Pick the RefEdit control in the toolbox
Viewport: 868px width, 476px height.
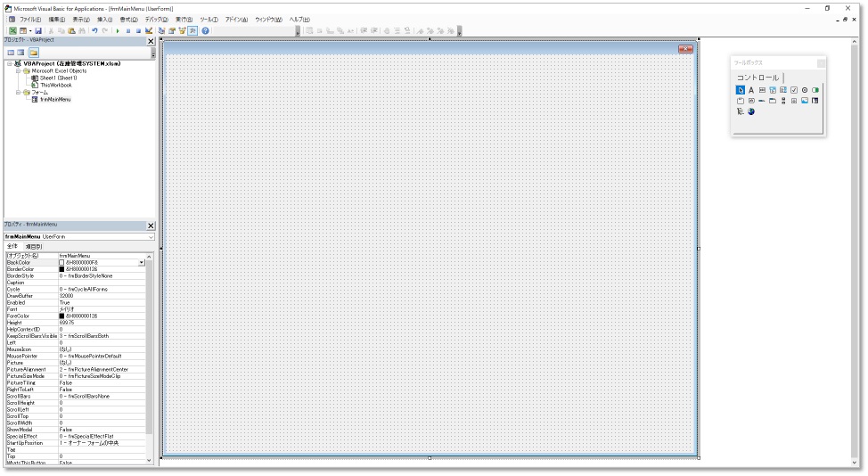click(815, 101)
